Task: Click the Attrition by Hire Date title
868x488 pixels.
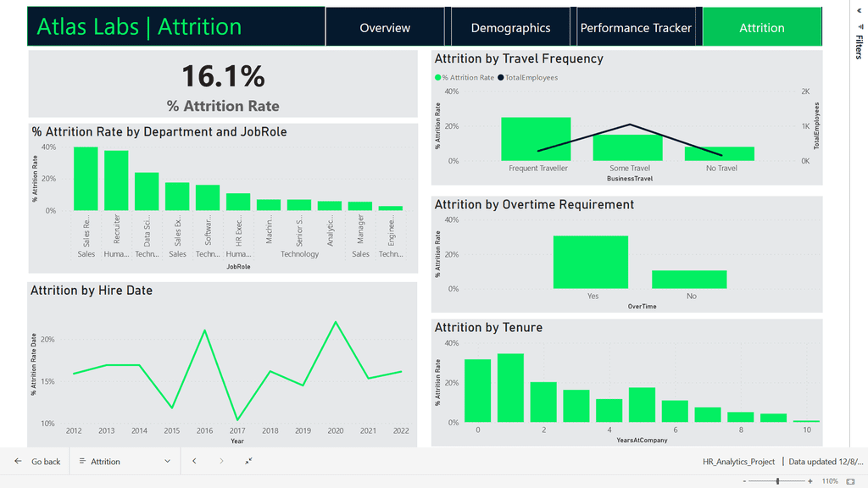Action: click(92, 291)
